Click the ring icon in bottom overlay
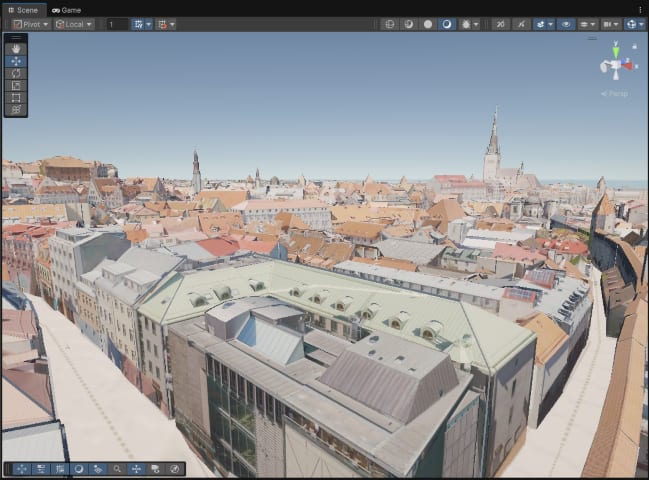Image resolution: width=649 pixels, height=480 pixels. (x=79, y=469)
